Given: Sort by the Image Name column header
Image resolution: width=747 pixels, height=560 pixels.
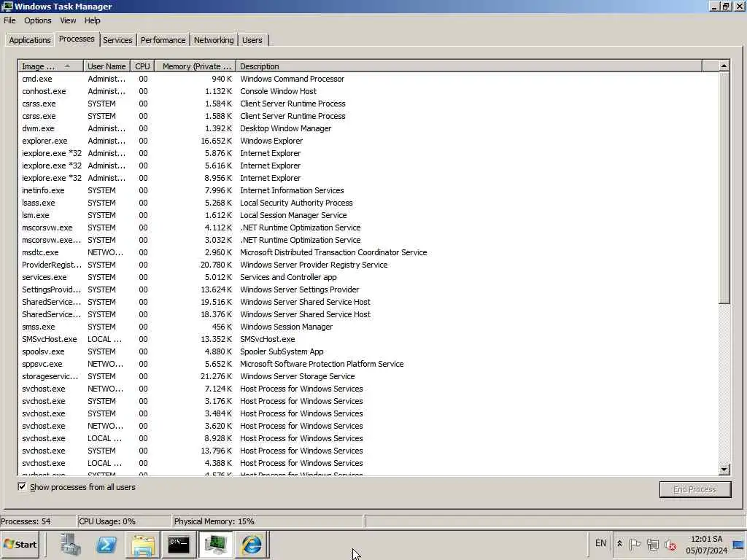Looking at the screenshot, I should point(50,66).
